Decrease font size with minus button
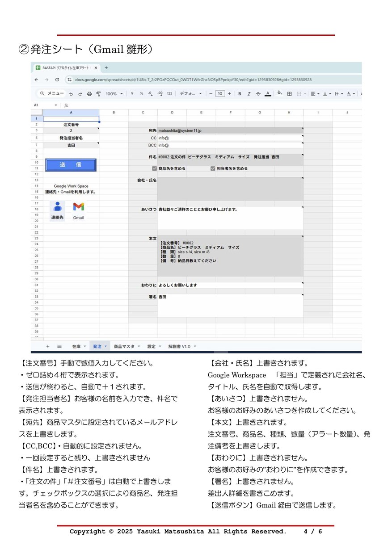 pos(211,94)
